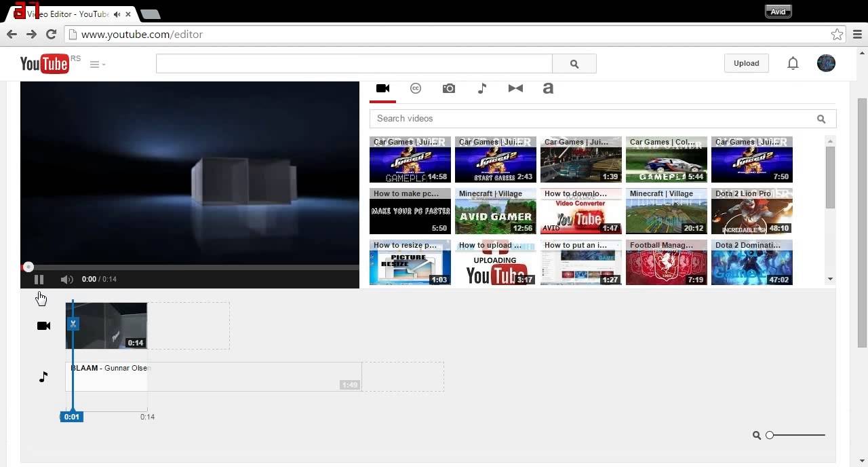Select the Minecraft Village 12:56 thumbnail
The image size is (868, 467).
pyautogui.click(x=496, y=212)
